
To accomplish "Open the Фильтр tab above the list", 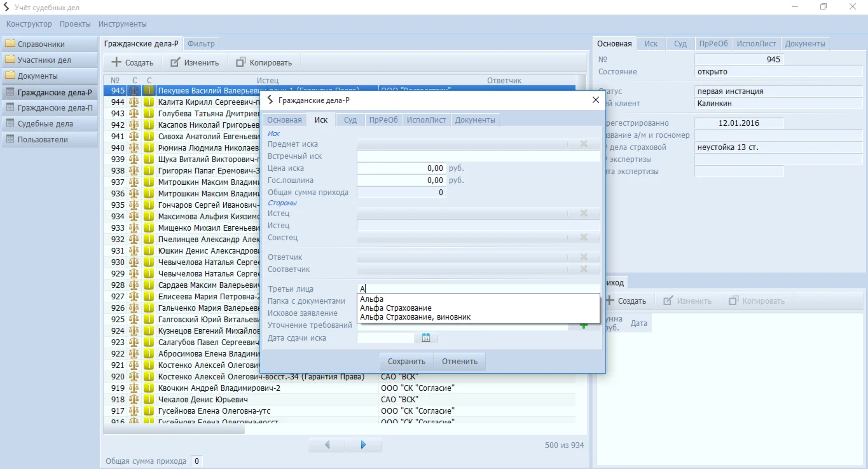I will pyautogui.click(x=202, y=44).
